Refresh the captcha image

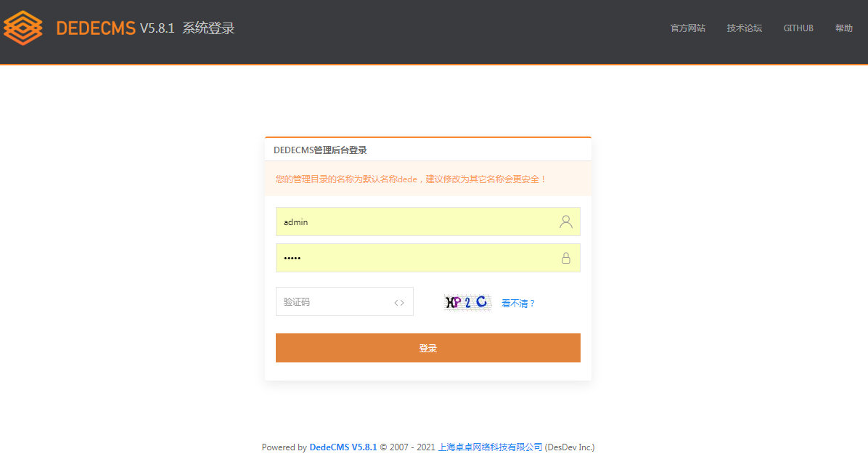click(x=467, y=303)
